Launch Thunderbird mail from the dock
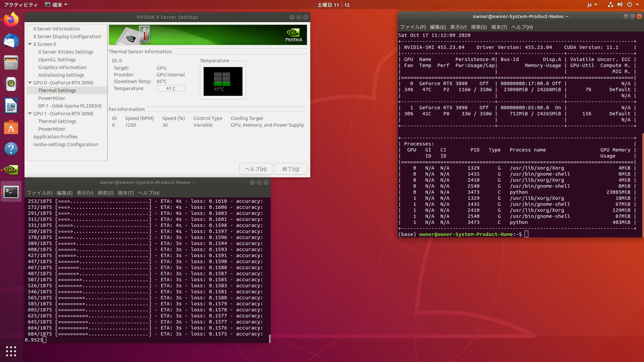644x362 pixels. (x=11, y=41)
